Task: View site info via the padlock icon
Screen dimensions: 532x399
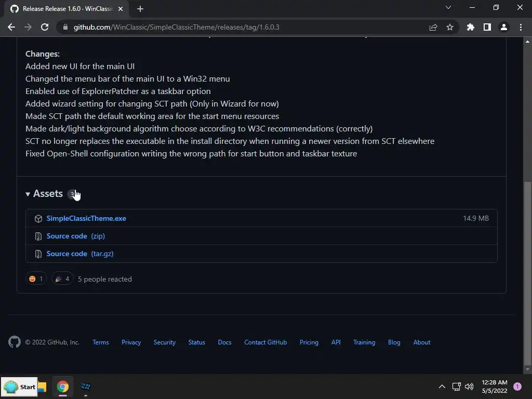Action: [65, 27]
